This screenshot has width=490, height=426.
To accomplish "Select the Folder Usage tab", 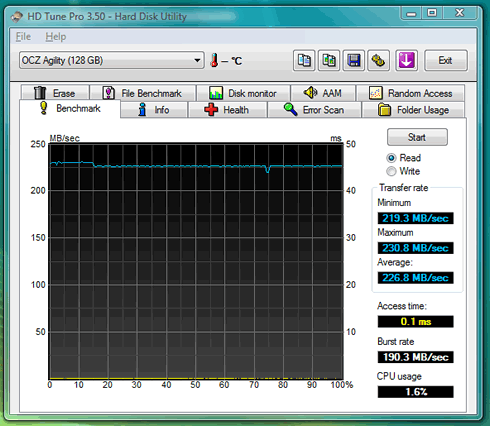I will tap(413, 110).
